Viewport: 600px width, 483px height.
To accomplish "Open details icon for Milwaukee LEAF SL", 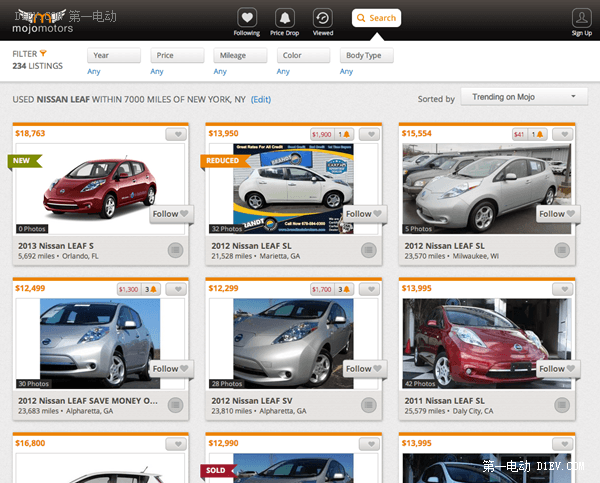I will click(562, 250).
